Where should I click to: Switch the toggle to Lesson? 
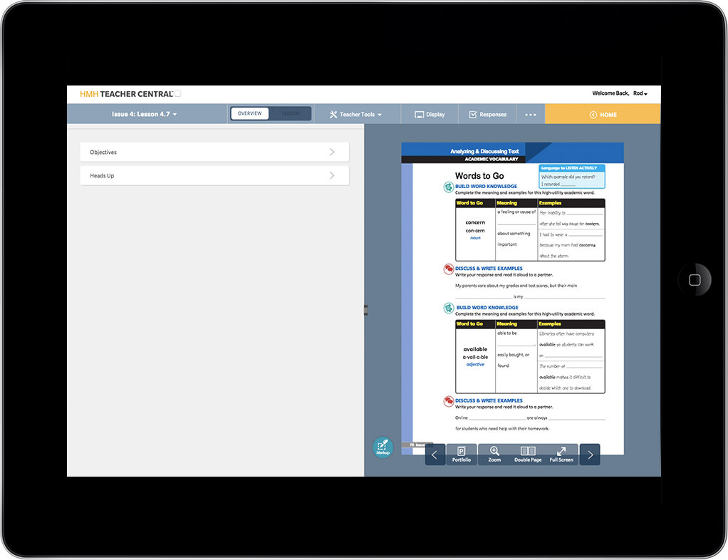point(290,113)
